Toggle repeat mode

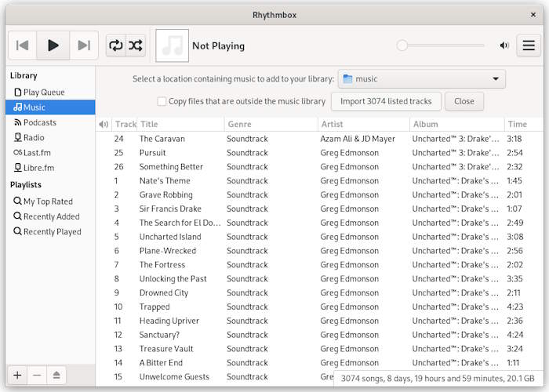click(116, 45)
